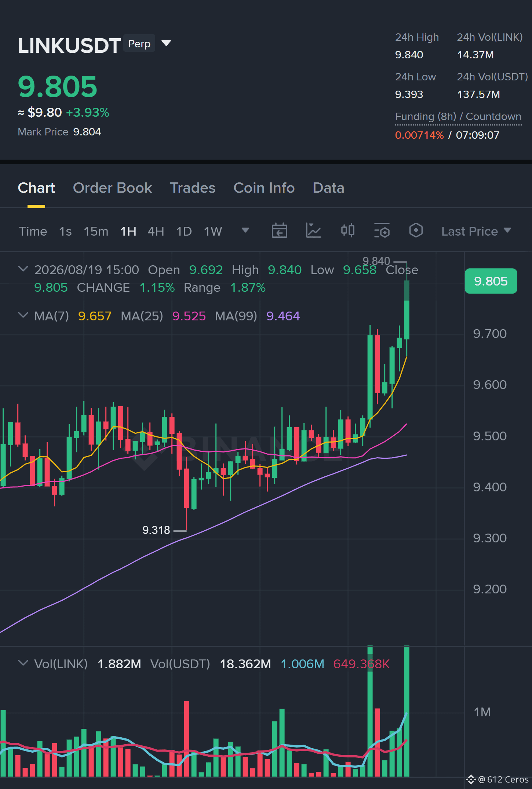
Task: Collapse the Vol(LINK) indicator legend
Action: 23,663
